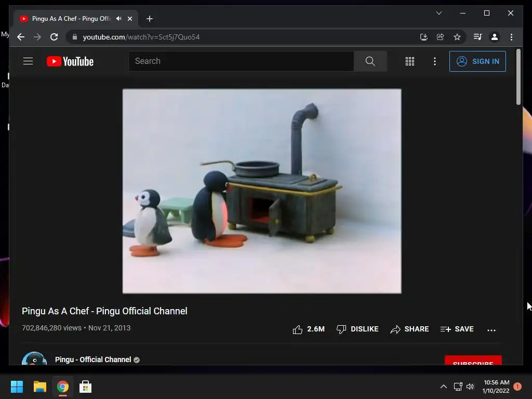
Task: Go back in Chrome
Action: pos(21,37)
